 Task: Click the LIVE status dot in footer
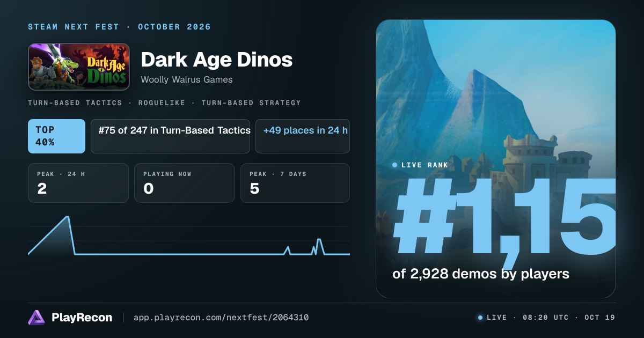480,318
